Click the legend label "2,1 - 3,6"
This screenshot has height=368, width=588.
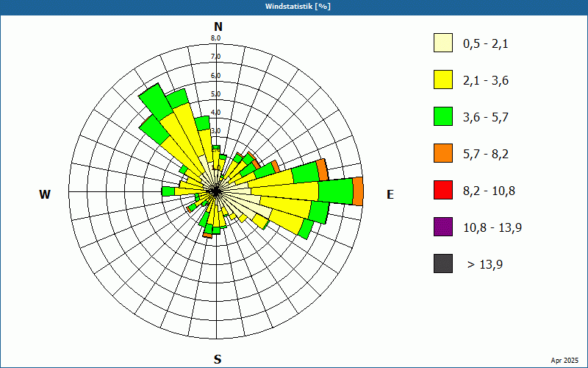click(x=486, y=81)
